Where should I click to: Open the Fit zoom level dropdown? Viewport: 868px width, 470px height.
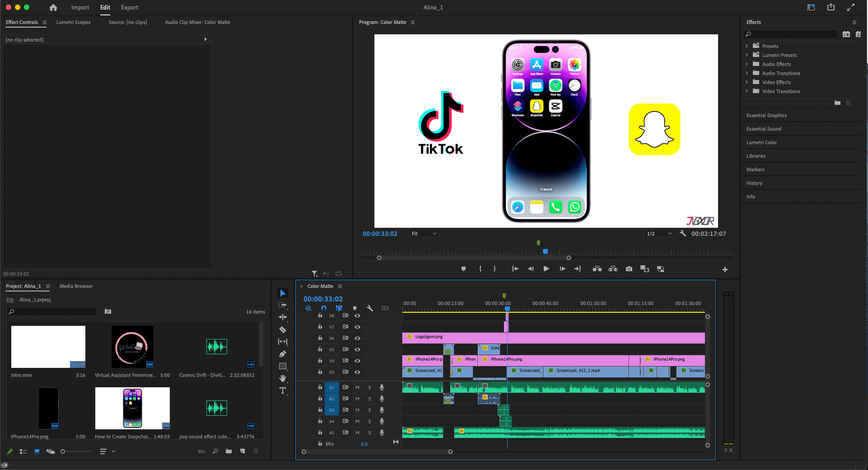(x=424, y=234)
